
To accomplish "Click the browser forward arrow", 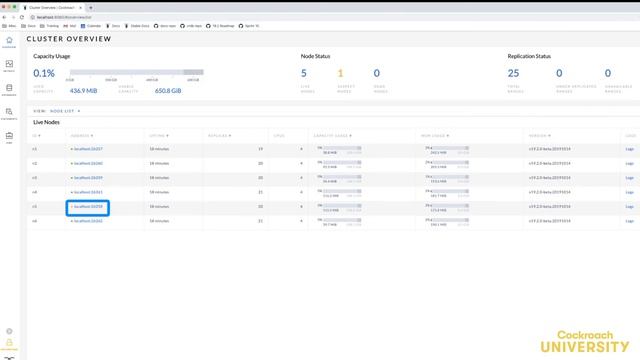I will pyautogui.click(x=13, y=17).
